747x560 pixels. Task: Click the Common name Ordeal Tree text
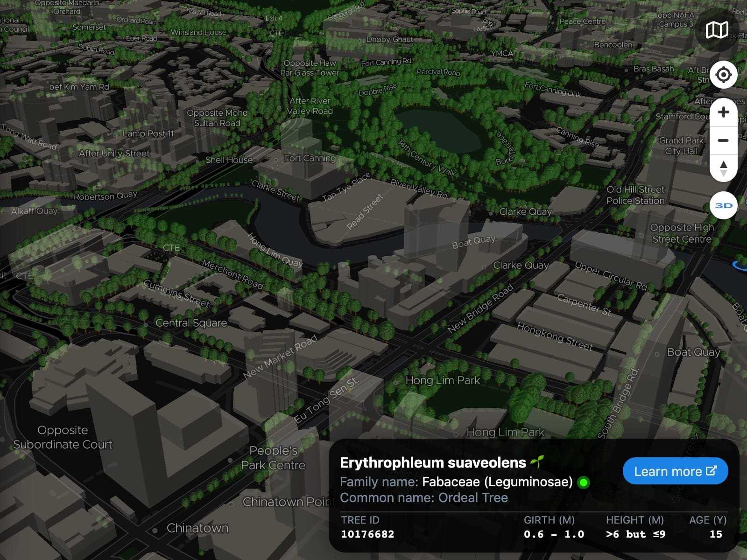tap(423, 498)
